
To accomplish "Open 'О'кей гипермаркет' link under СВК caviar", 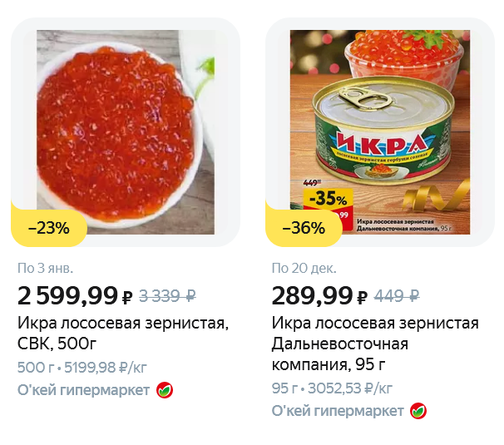I will (x=83, y=390).
